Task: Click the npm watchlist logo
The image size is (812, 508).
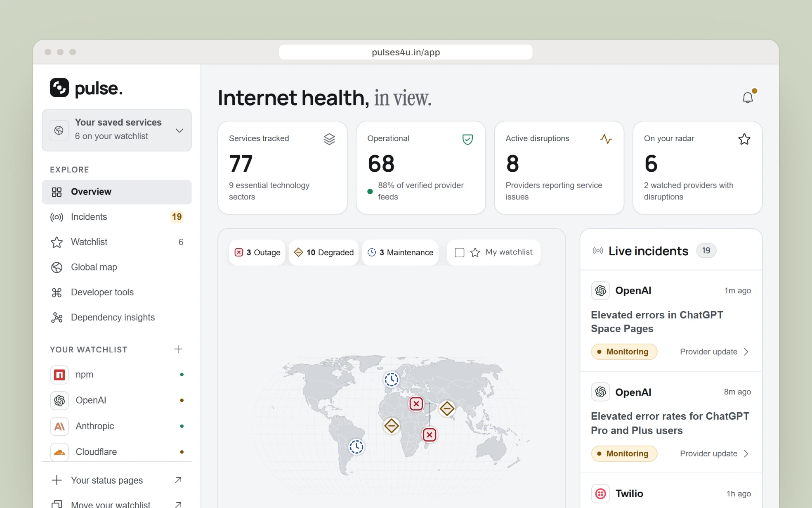Action: pos(59,375)
